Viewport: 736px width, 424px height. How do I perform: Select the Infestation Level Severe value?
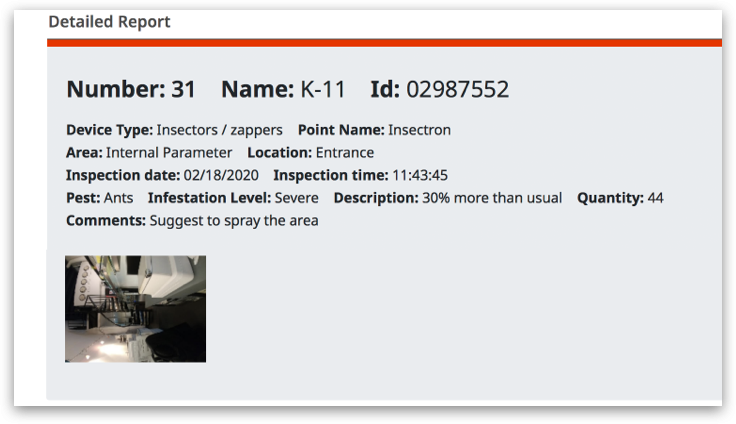(x=296, y=198)
